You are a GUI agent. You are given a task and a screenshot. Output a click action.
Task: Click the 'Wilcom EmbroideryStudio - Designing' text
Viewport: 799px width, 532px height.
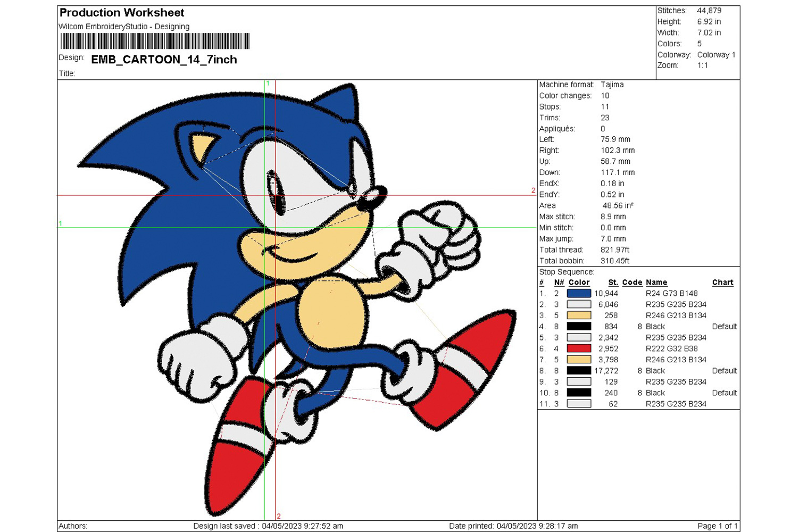tap(124, 27)
